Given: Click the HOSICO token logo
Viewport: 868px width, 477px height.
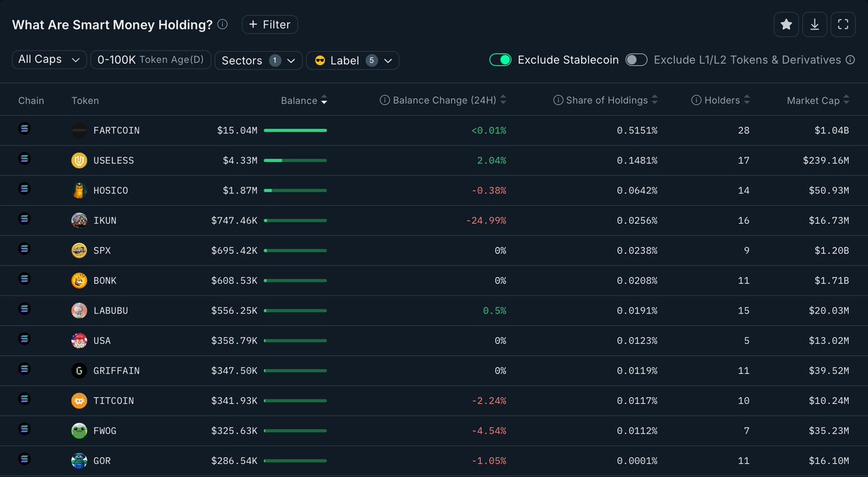Looking at the screenshot, I should point(79,190).
